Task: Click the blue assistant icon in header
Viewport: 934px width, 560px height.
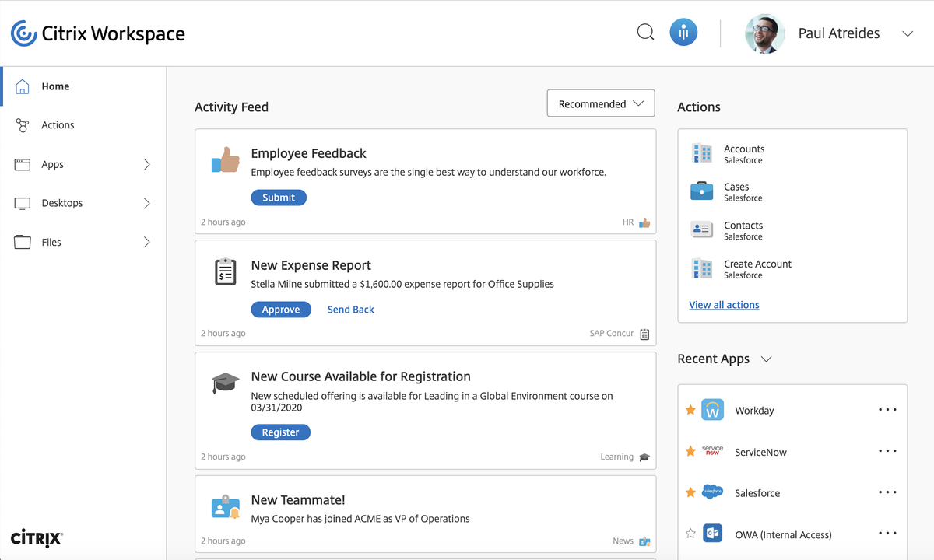Action: [683, 33]
